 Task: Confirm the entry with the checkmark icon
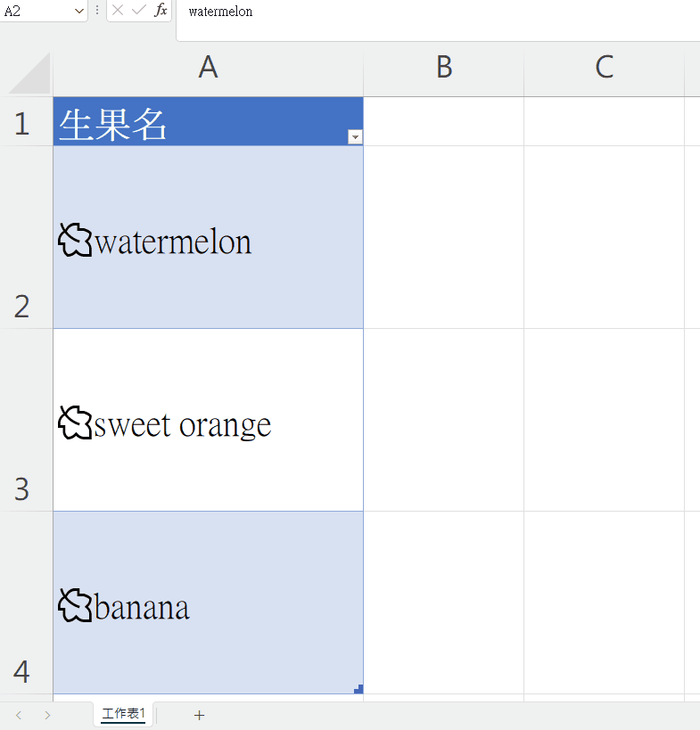(139, 10)
